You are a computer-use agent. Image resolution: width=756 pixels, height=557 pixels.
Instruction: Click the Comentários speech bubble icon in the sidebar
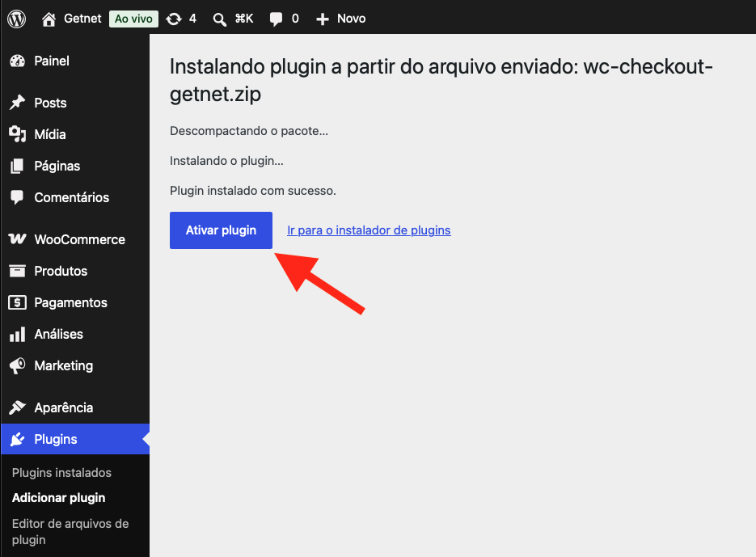pos(17,197)
